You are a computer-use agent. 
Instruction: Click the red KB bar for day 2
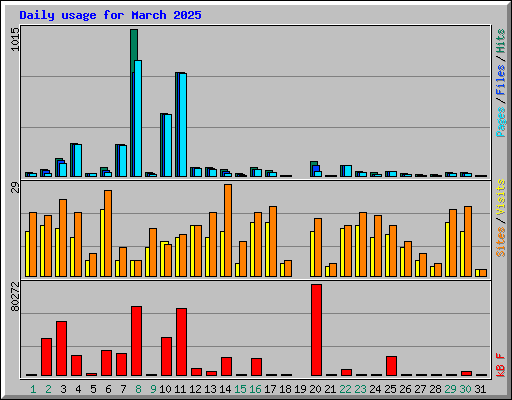coord(46,357)
